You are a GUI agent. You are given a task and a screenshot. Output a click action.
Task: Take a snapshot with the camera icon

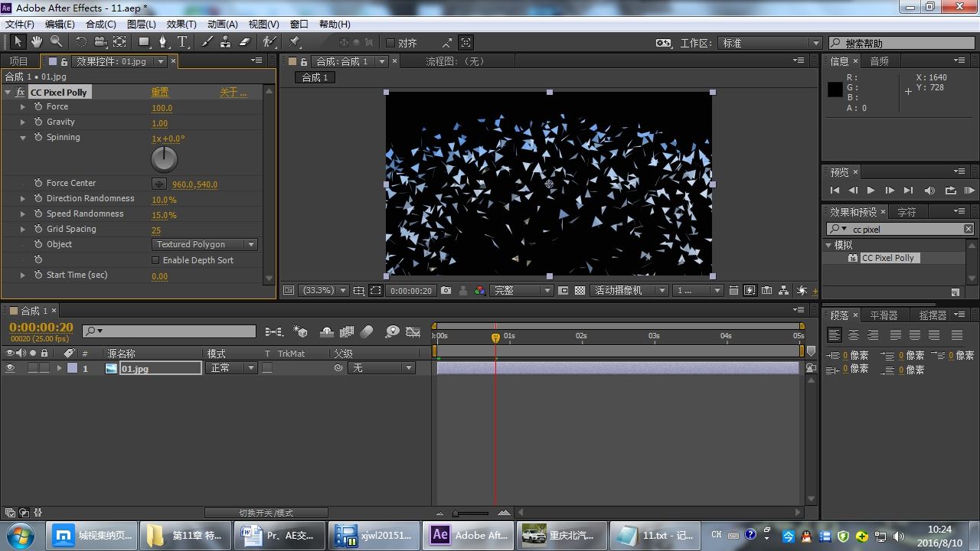[446, 291]
